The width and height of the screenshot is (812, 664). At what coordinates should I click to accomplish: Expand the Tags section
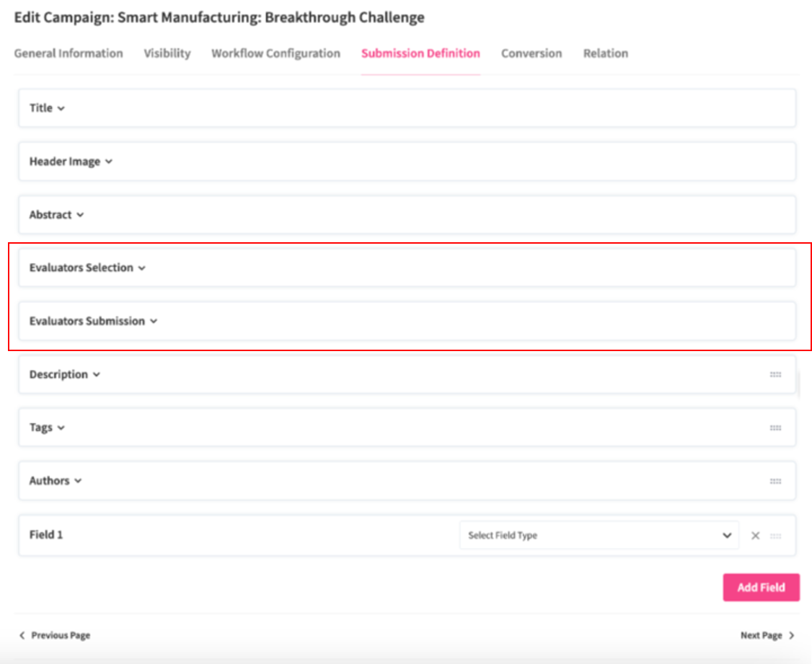[47, 428]
